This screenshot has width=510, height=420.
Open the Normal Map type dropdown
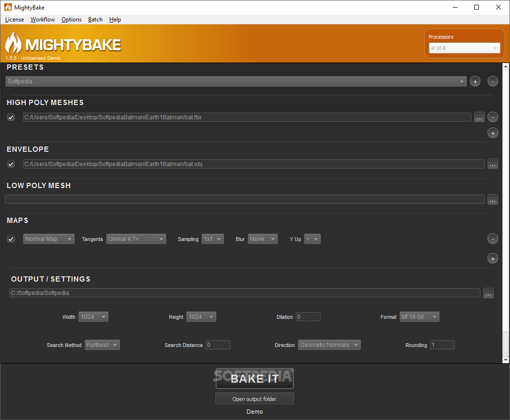49,239
